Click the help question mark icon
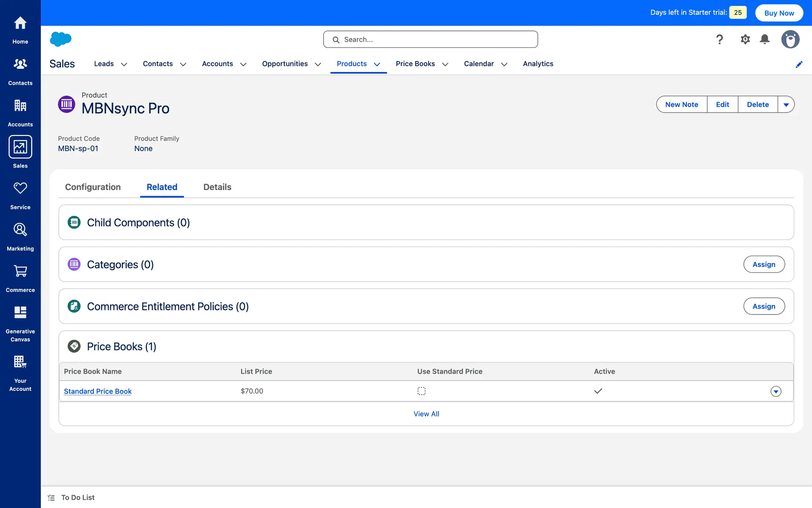This screenshot has width=812, height=508. tap(719, 39)
